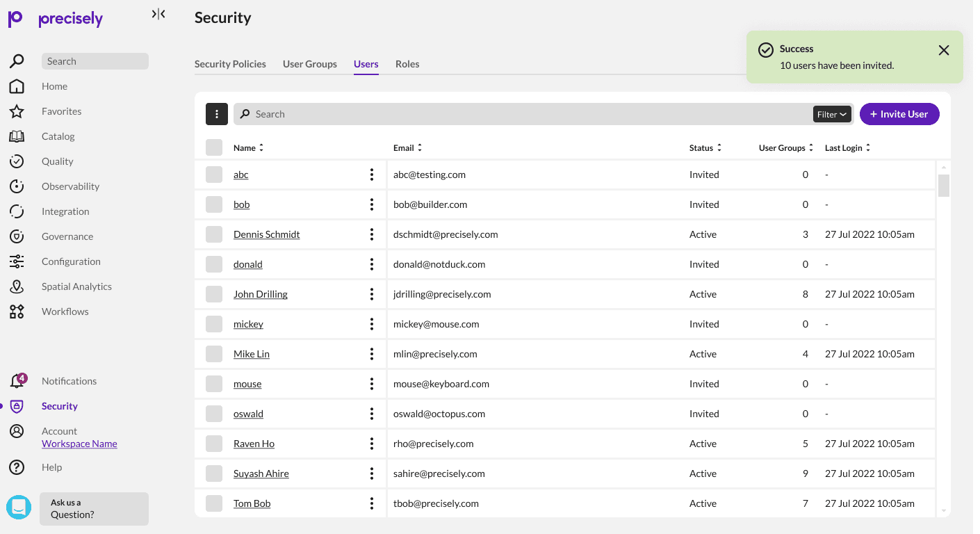Click the email donald@notduck.com
Screen dimensions: 980x534
tap(439, 264)
